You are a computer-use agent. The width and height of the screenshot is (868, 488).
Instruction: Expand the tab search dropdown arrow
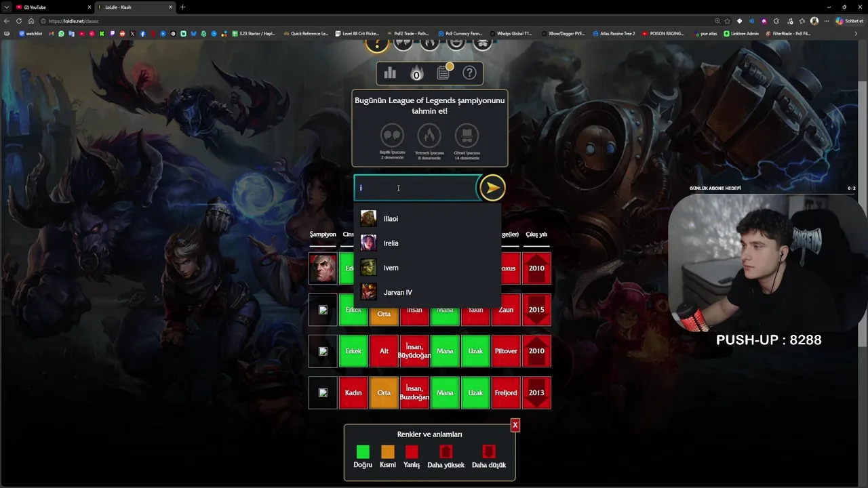tap(6, 7)
